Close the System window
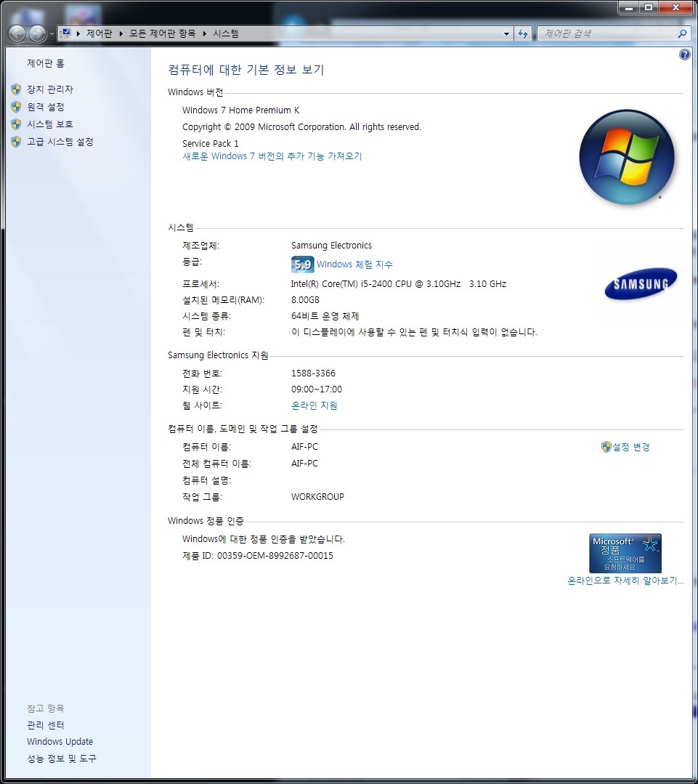This screenshot has height=784, width=698. click(676, 7)
